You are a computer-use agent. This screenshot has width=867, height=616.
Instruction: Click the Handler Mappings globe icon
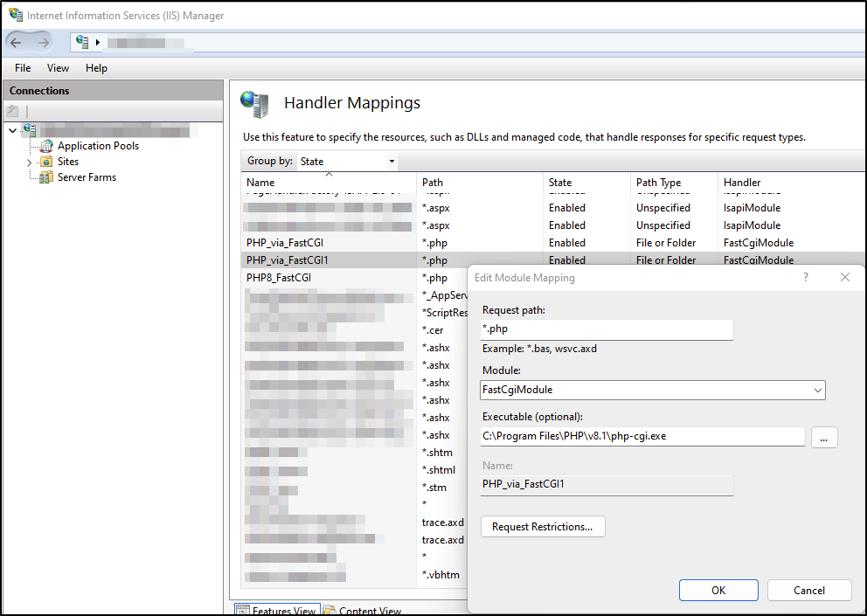pos(254,104)
